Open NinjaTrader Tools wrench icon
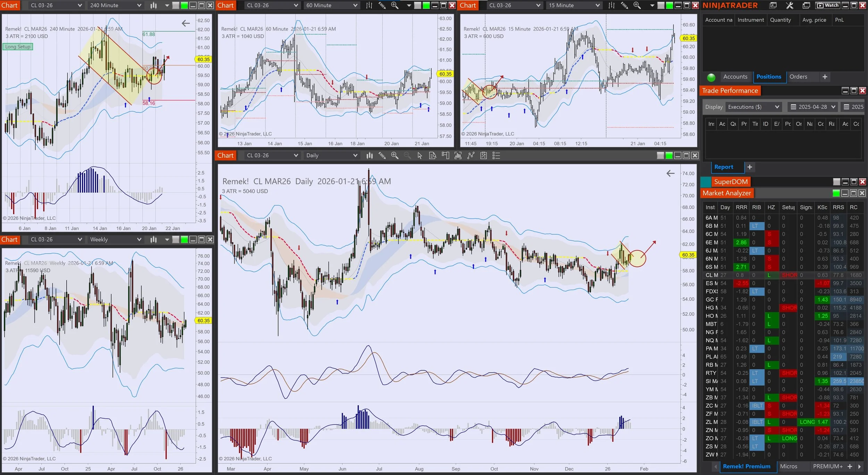The height and width of the screenshot is (475, 868). coord(790,5)
